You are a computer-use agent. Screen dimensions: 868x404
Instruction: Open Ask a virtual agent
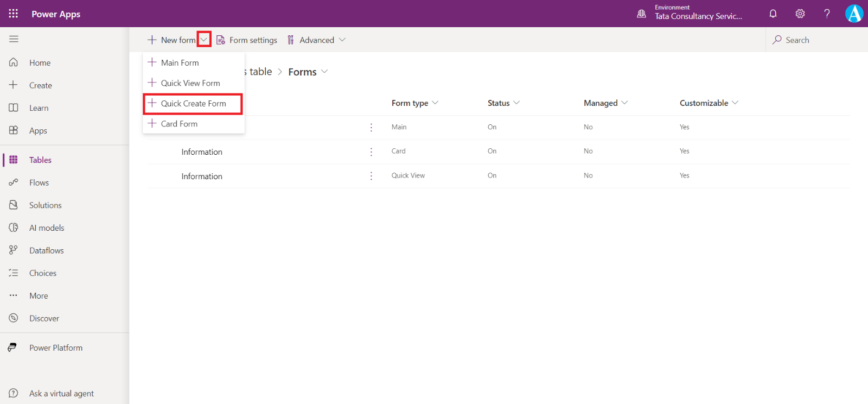(x=61, y=394)
